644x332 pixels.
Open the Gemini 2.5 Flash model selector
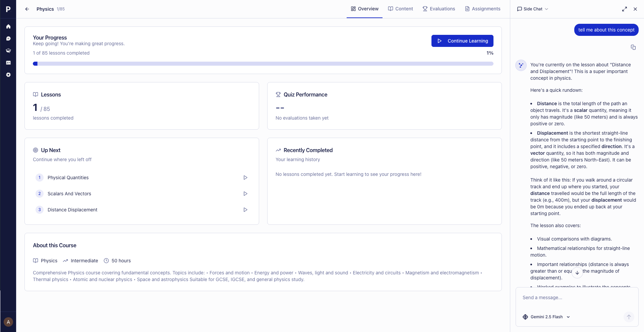(546, 317)
